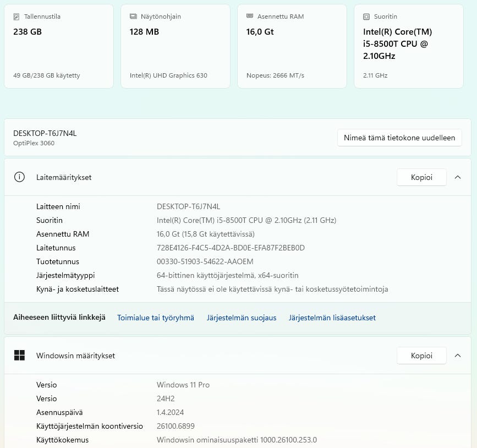Image resolution: width=477 pixels, height=448 pixels.
Task: Click Nimeä tämä tietokone uudelleen button
Action: click(x=399, y=138)
